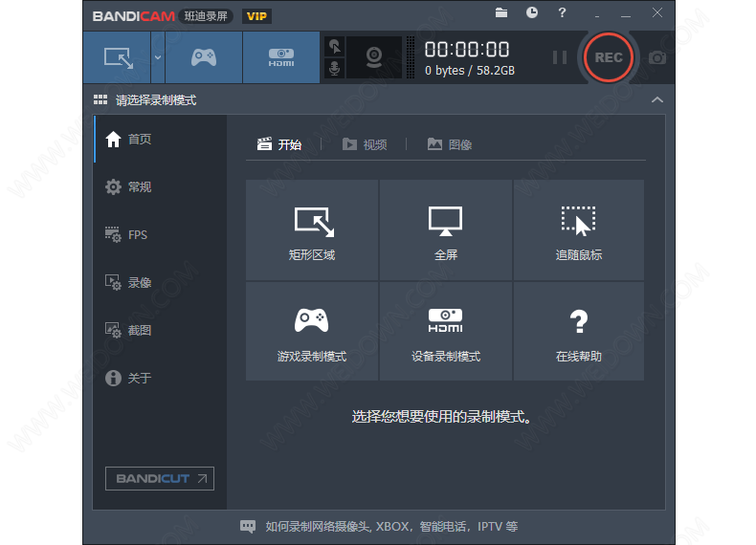This screenshot has height=545, width=756.
Task: Click the BANDICAM logo
Action: [134, 16]
